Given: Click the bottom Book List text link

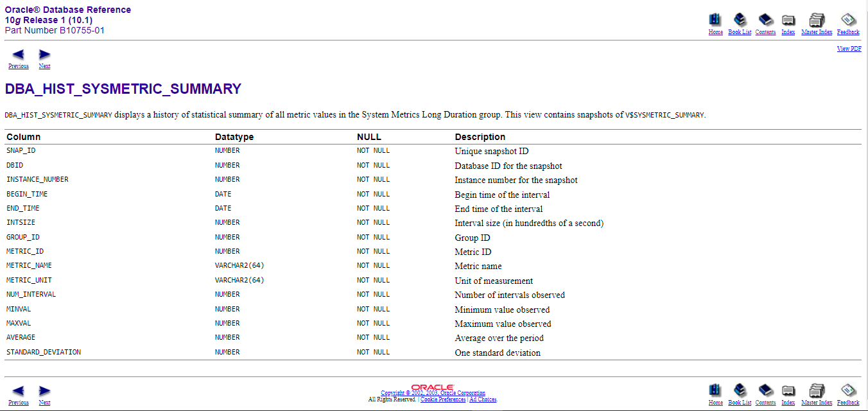Looking at the screenshot, I should (740, 403).
